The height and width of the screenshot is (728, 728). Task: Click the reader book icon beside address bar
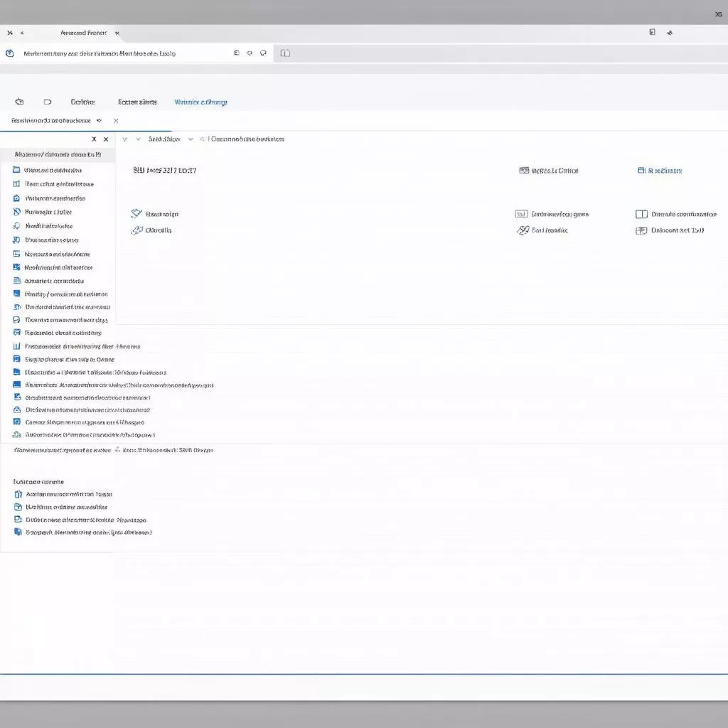click(x=285, y=53)
